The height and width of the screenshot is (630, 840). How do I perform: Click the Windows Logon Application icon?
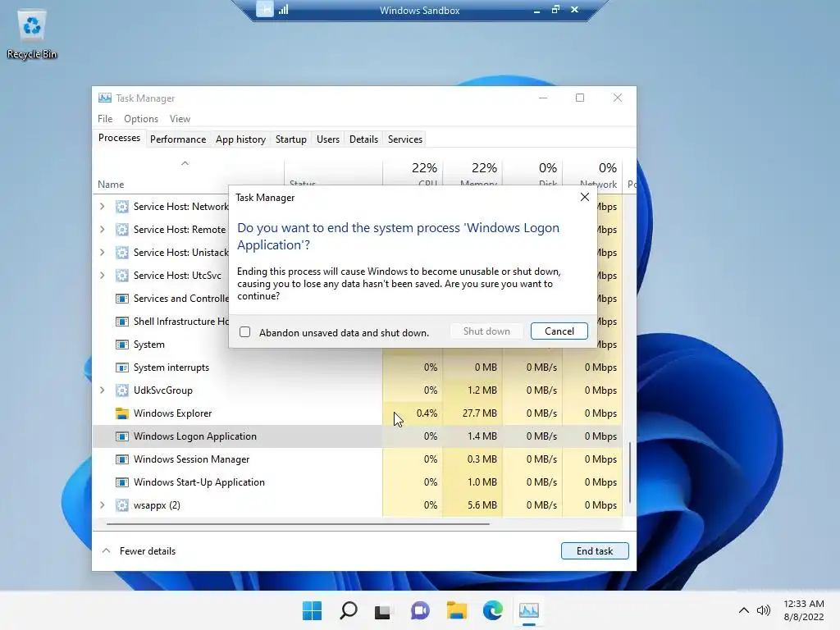point(122,436)
